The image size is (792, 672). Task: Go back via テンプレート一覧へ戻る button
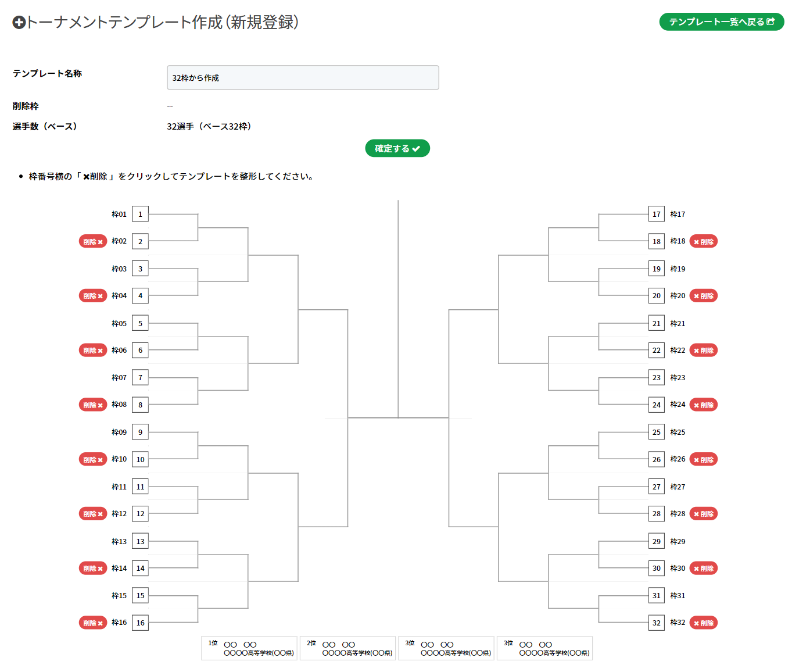722,22
